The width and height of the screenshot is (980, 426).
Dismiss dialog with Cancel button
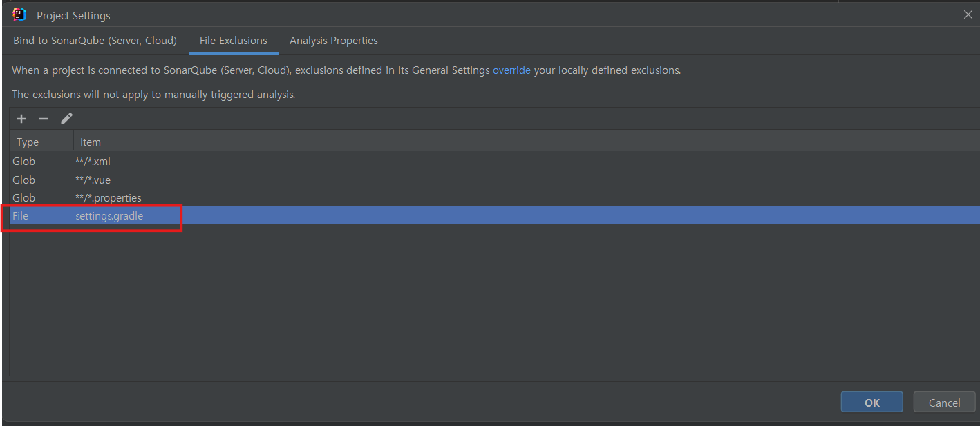pyautogui.click(x=944, y=403)
